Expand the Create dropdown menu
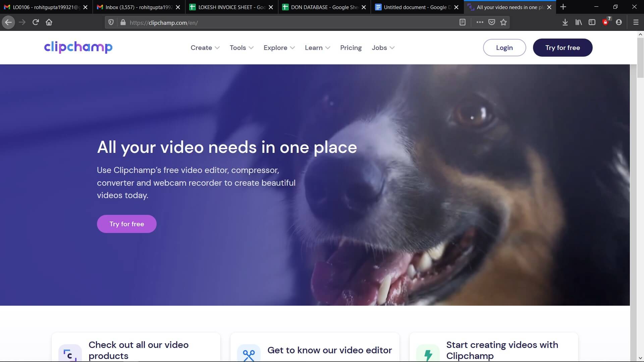Screen dimensions: 644x362 (205, 48)
